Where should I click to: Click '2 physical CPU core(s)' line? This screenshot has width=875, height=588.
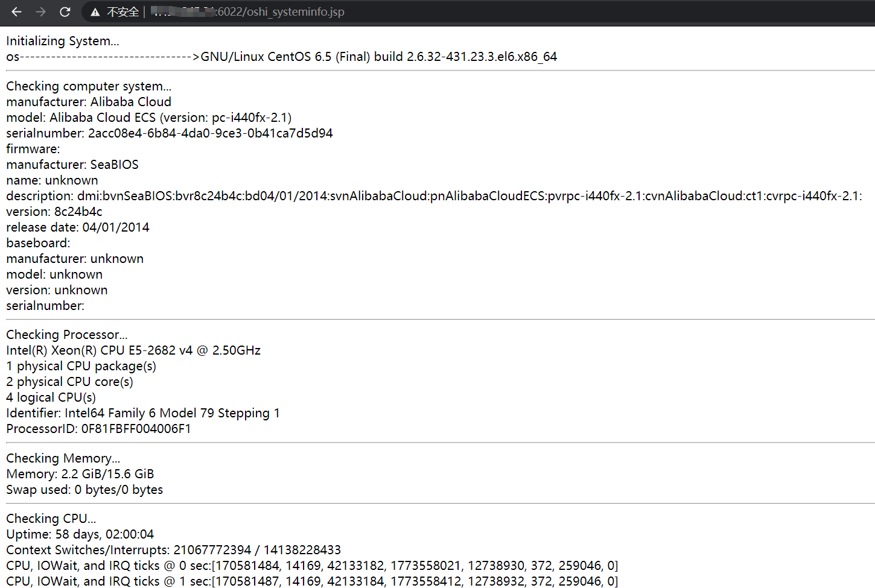70,382
